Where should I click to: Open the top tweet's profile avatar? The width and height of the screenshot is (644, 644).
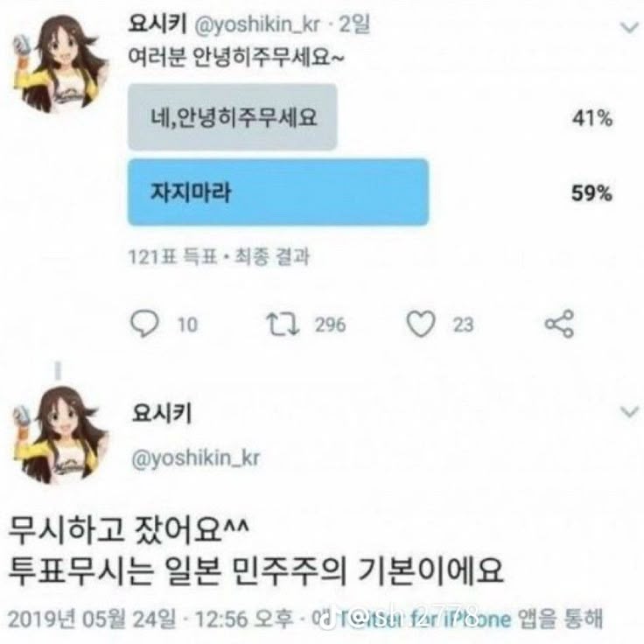tap(60, 64)
